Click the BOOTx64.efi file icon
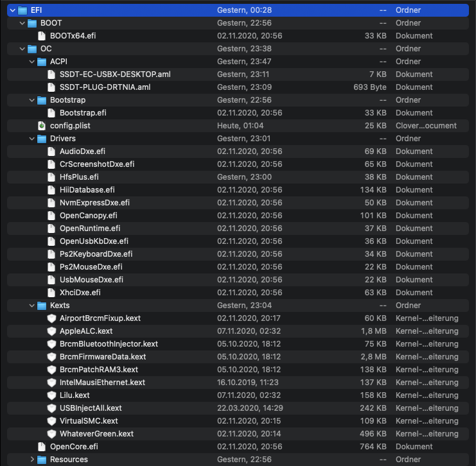Viewport: 476px width, 466px height. click(42, 36)
